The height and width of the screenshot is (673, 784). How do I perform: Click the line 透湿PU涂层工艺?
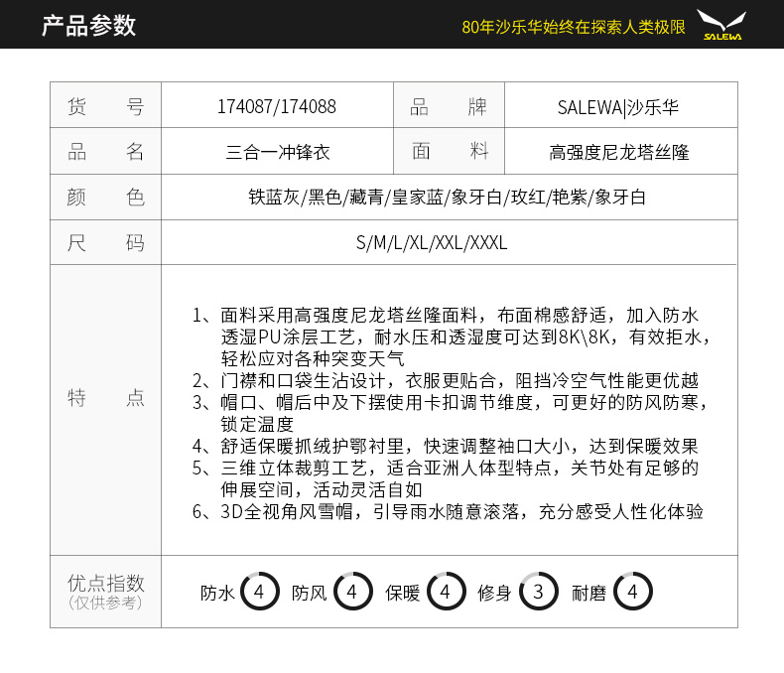coord(466,337)
